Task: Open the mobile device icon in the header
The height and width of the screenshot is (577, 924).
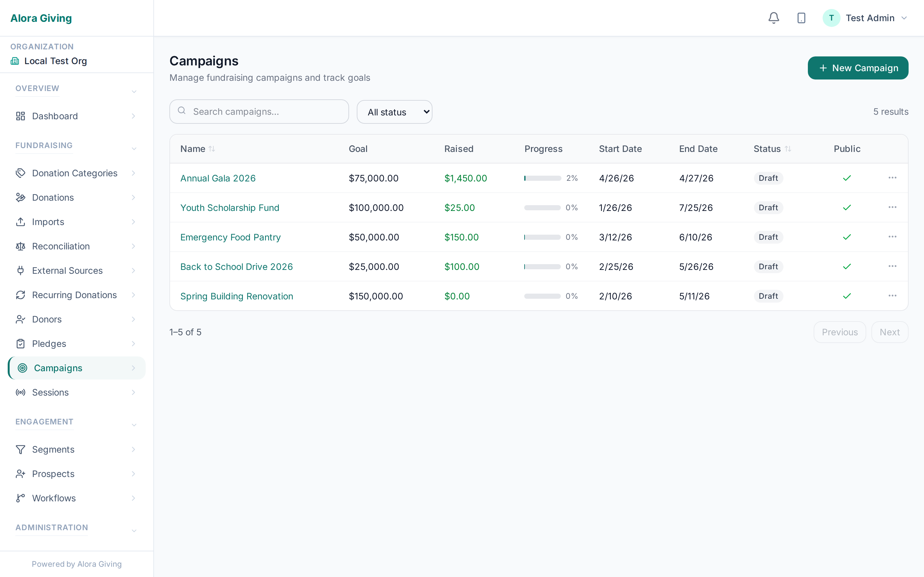Action: (801, 18)
